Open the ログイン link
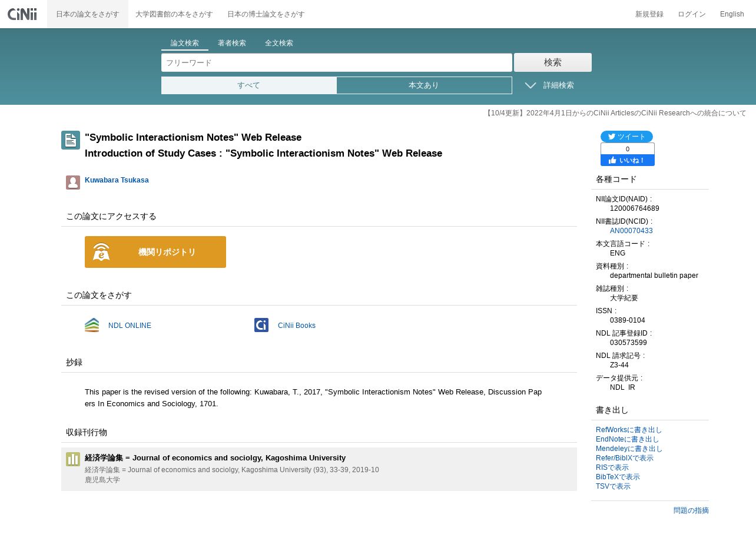This screenshot has height=534, width=756. click(692, 14)
